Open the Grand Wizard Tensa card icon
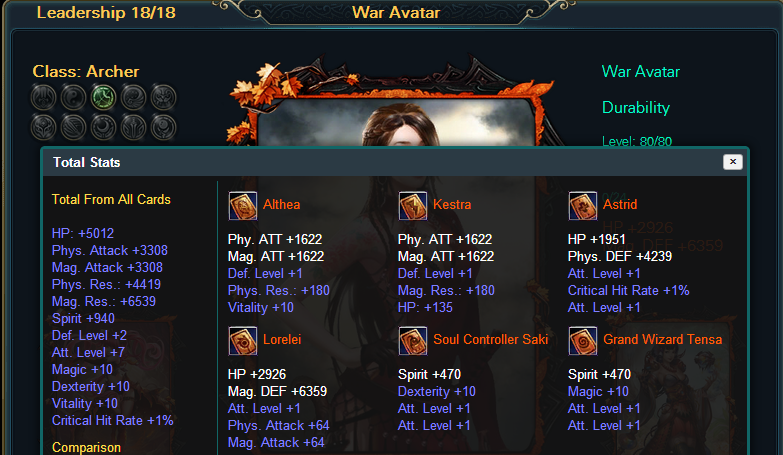This screenshot has width=783, height=455. coord(583,341)
